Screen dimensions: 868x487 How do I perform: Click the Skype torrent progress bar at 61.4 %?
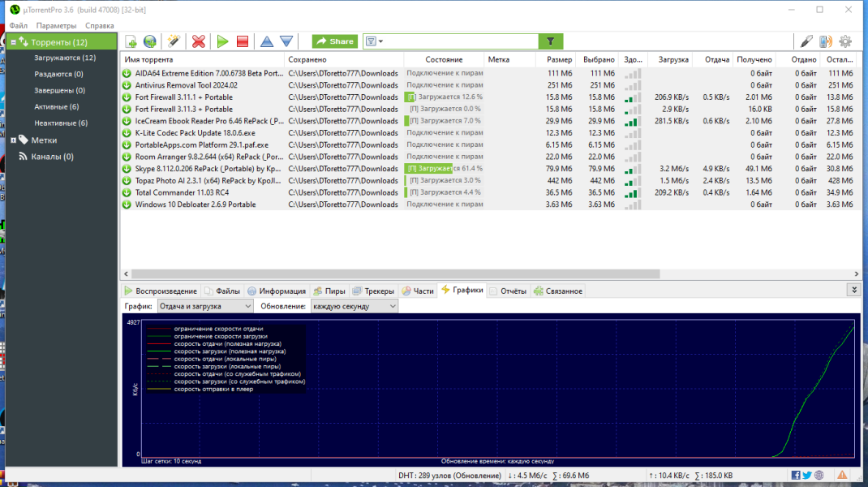tap(444, 169)
